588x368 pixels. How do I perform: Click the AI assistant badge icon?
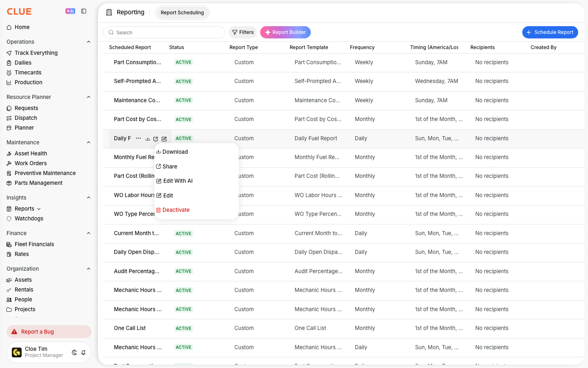[x=70, y=11]
